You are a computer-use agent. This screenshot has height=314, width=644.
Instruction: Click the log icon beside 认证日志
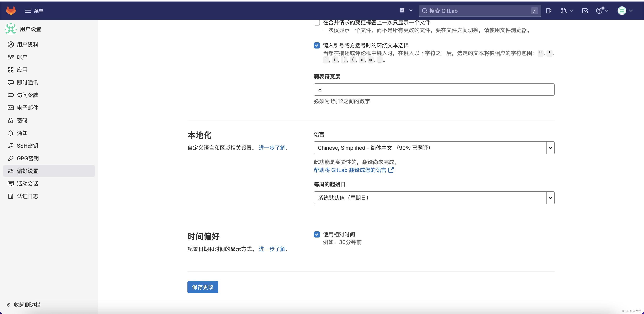point(11,196)
